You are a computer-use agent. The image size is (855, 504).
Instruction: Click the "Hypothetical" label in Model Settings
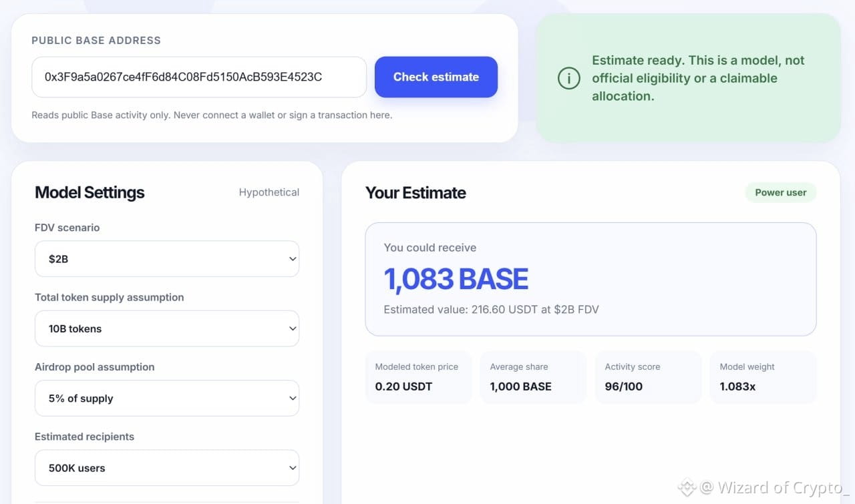click(x=269, y=192)
